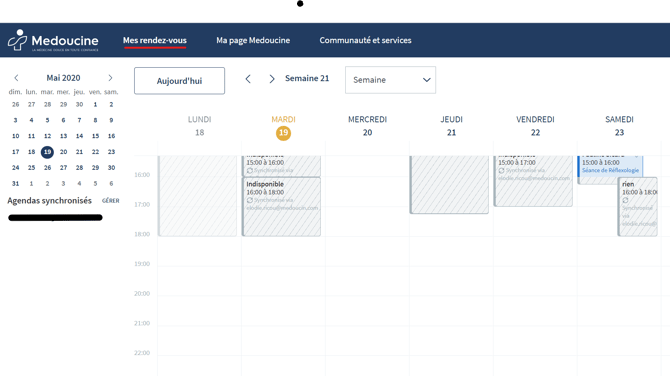Go to previous month in mini calendar

16,78
